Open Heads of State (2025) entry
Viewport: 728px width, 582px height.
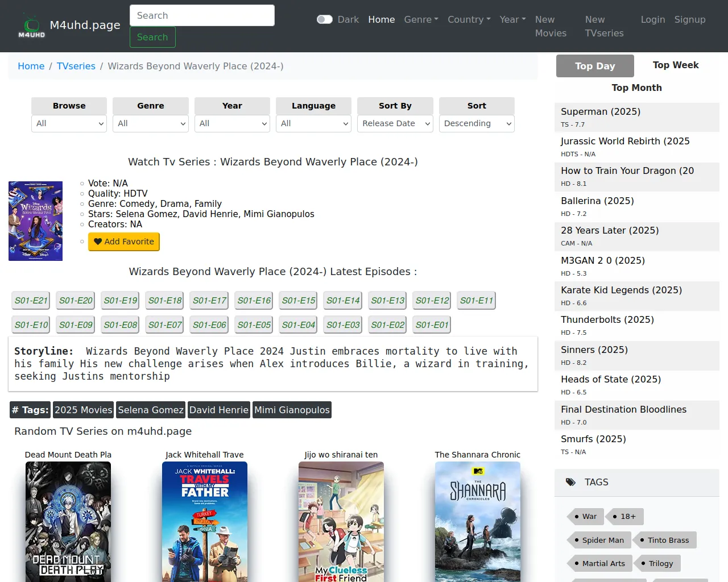(637, 385)
